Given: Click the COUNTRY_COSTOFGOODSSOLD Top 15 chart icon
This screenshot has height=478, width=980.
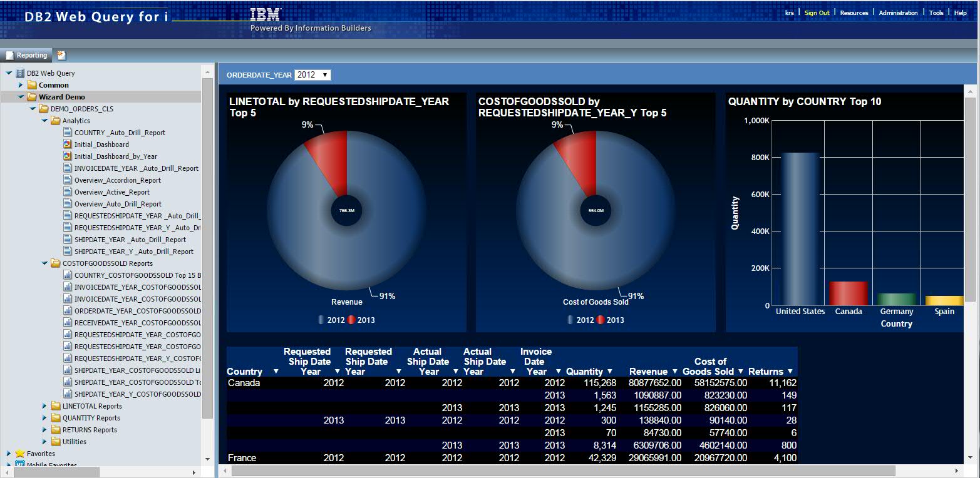Looking at the screenshot, I should 68,275.
